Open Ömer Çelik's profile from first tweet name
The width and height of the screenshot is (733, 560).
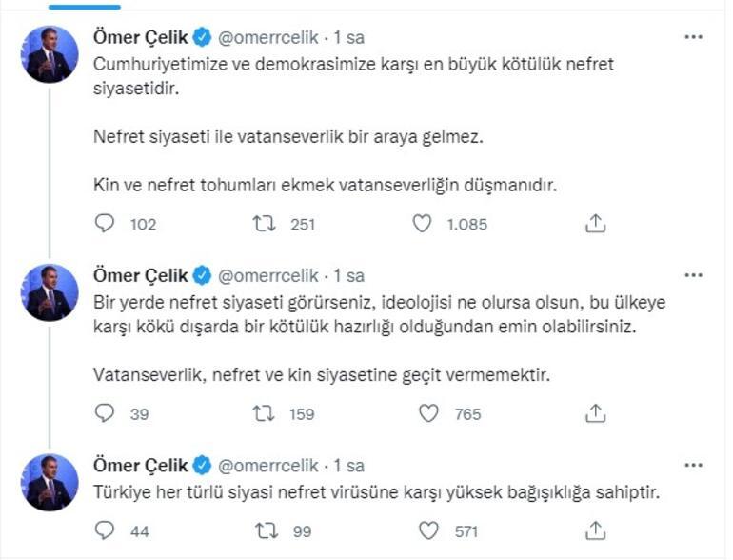(142, 38)
